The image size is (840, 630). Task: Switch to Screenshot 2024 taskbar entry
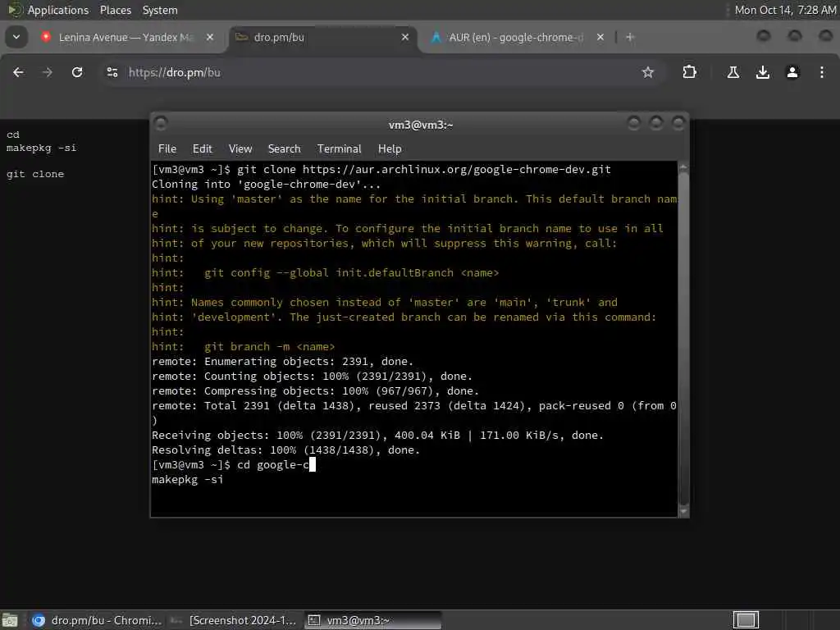[235, 620]
